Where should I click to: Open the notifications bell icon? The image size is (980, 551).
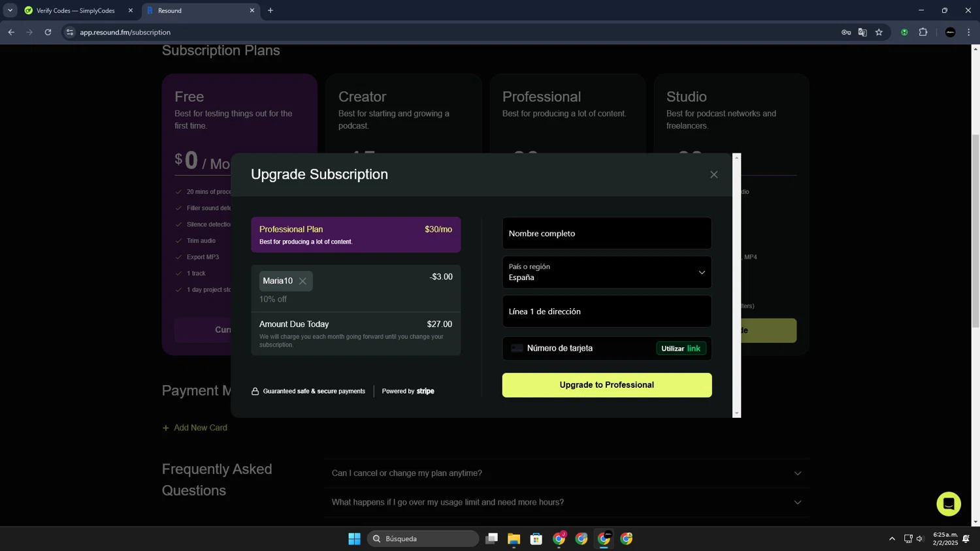tap(966, 539)
